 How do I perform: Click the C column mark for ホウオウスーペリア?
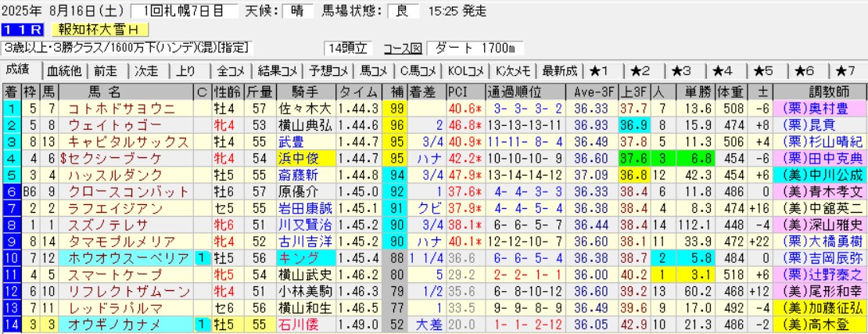pos(201,257)
